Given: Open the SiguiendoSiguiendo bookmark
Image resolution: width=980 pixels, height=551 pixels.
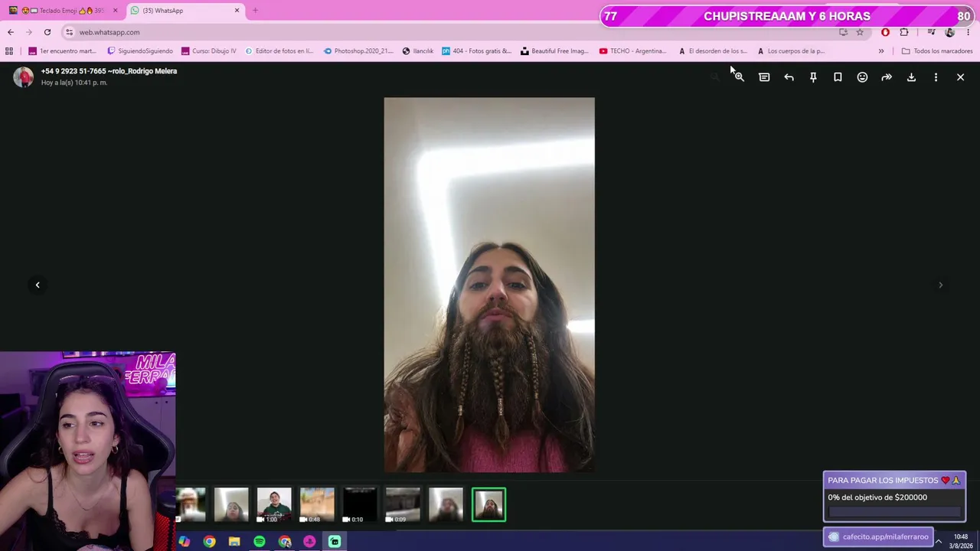Looking at the screenshot, I should click(x=140, y=51).
